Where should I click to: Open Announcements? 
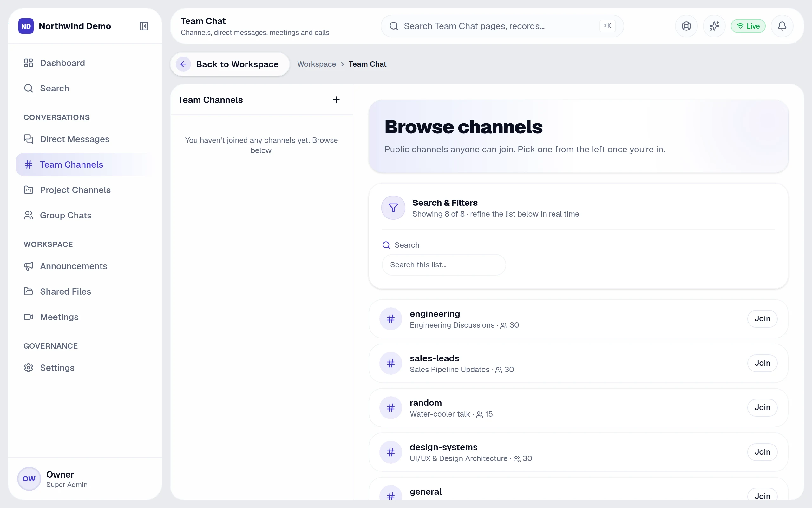click(x=85, y=266)
